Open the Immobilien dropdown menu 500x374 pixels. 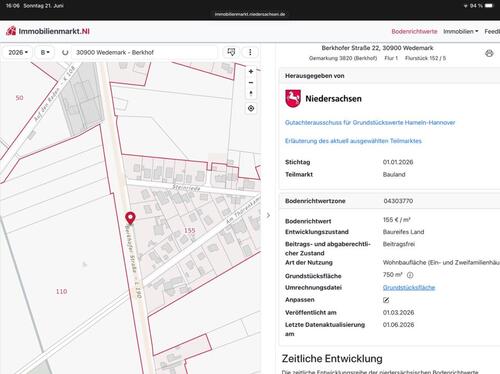[460, 31]
